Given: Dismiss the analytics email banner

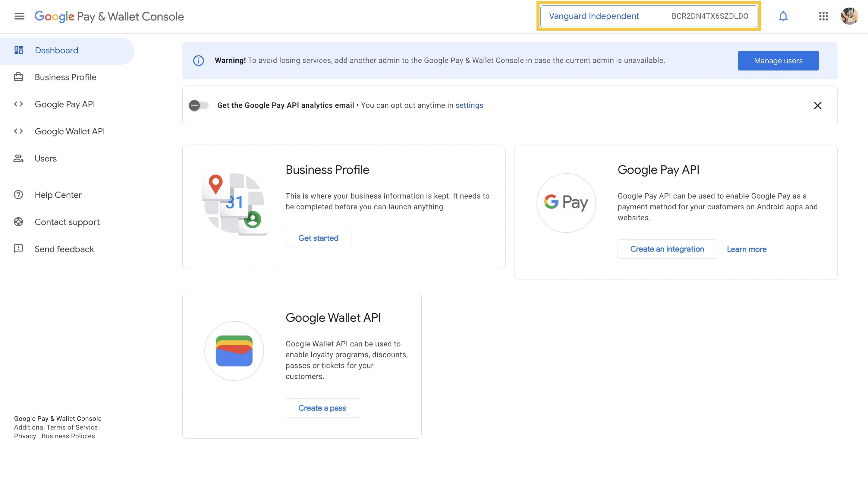Looking at the screenshot, I should pyautogui.click(x=817, y=105).
